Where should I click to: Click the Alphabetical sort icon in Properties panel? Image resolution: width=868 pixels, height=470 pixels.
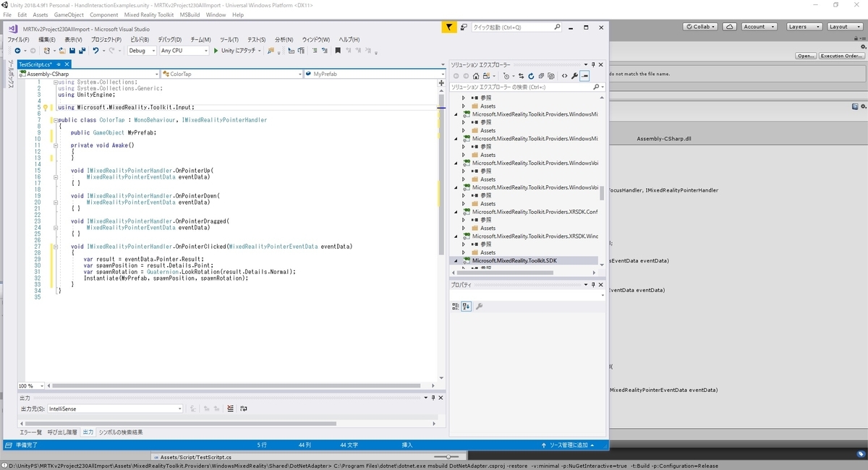(x=466, y=307)
